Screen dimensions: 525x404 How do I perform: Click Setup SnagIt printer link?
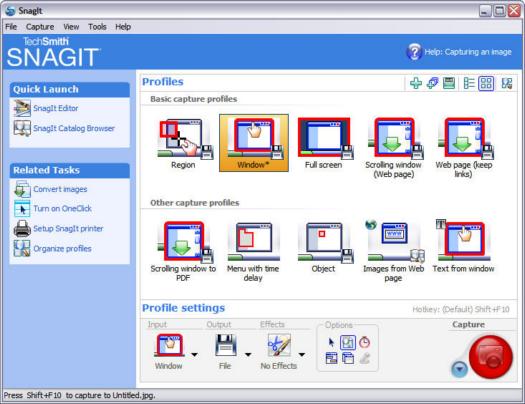[68, 229]
